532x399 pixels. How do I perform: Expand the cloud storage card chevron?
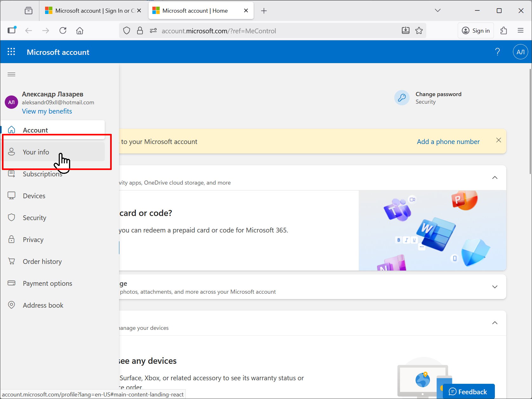495,287
